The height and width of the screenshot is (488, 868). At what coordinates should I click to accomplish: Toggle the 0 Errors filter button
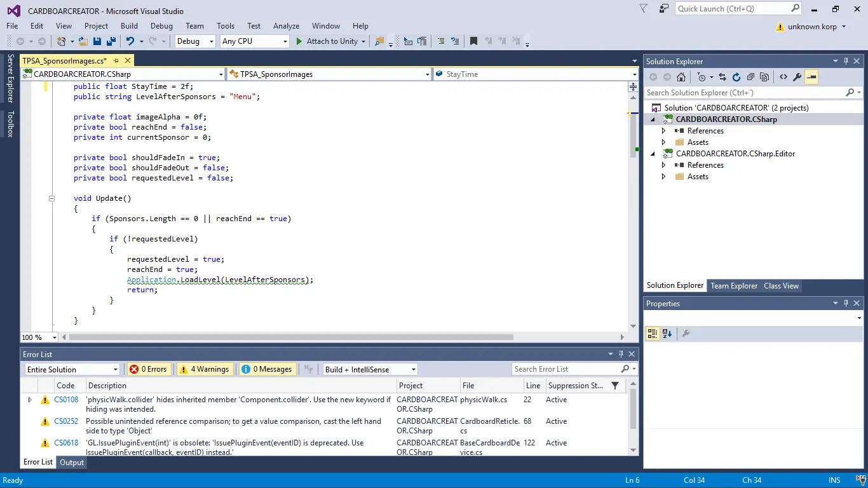[148, 369]
